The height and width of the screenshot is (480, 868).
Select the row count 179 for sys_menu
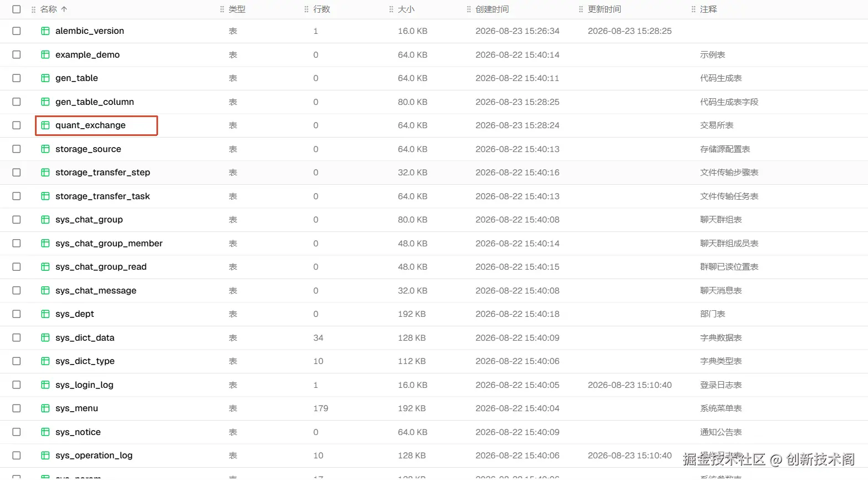click(x=321, y=408)
